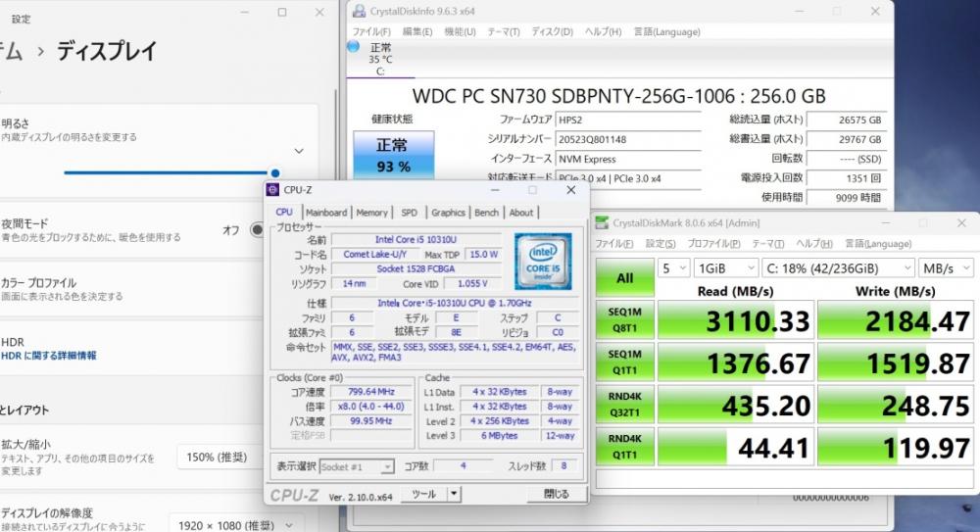Open CrystalDiskInfo ファイル(F) menu
Image resolution: width=980 pixels, height=532 pixels.
point(371,32)
